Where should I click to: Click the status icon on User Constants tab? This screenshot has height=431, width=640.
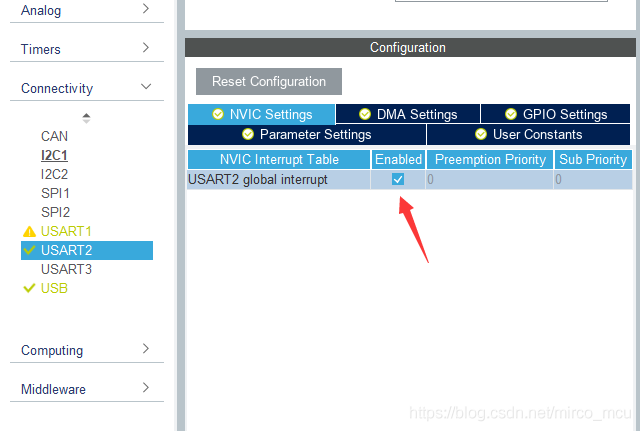point(481,134)
